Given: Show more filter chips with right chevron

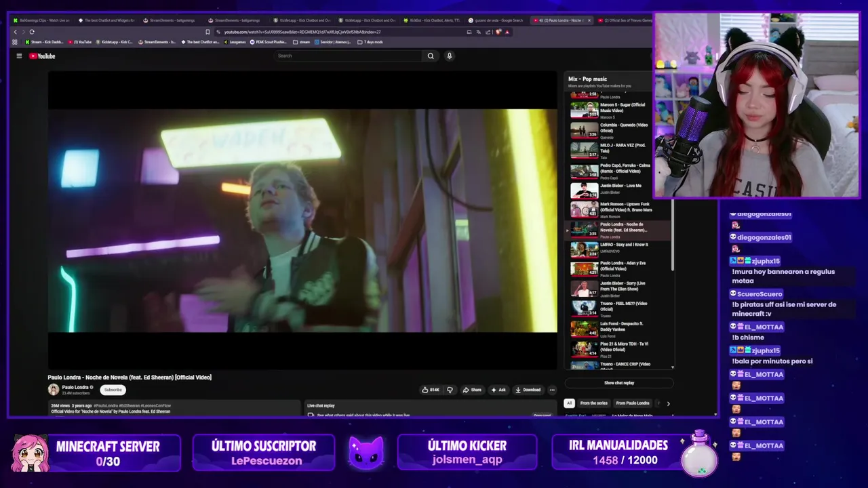Looking at the screenshot, I should tap(668, 403).
